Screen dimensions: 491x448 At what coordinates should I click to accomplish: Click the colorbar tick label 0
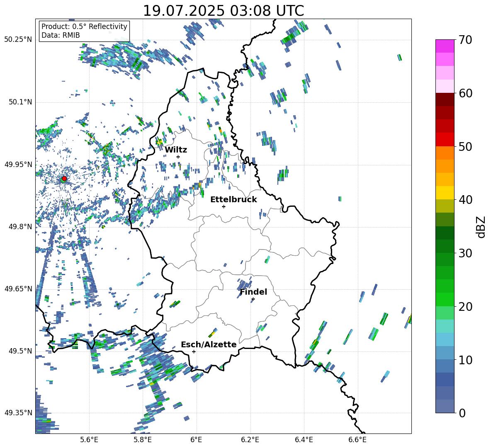(462, 413)
